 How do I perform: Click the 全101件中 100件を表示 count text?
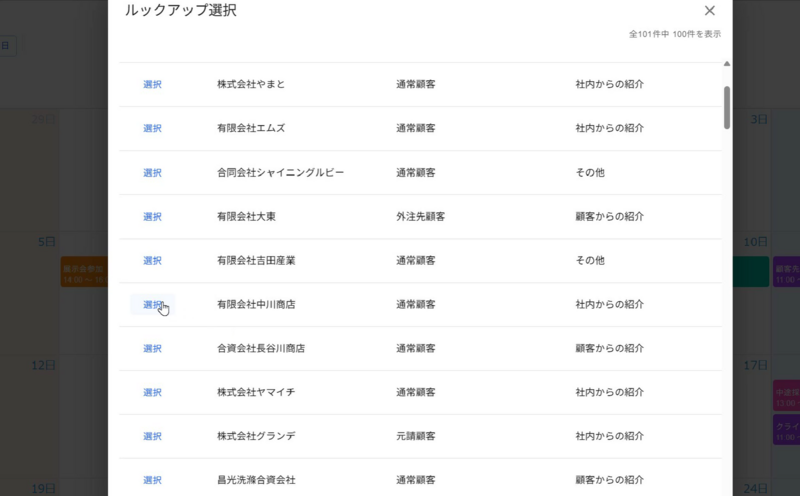tap(674, 34)
